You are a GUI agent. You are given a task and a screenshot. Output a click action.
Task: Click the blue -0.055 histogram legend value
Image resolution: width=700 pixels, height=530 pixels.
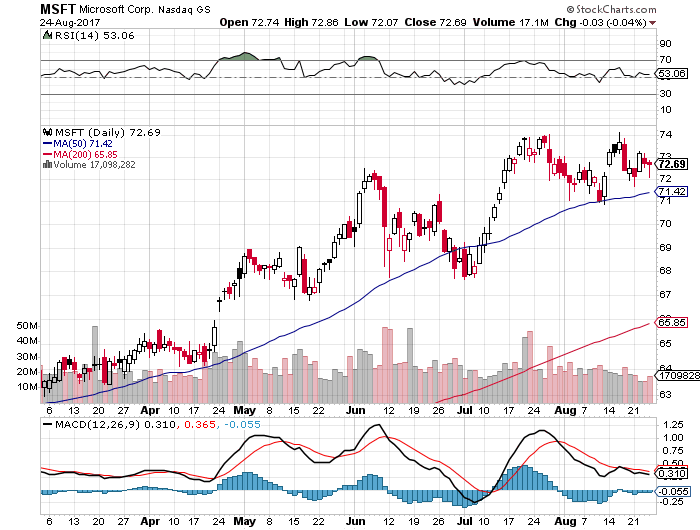[242, 425]
